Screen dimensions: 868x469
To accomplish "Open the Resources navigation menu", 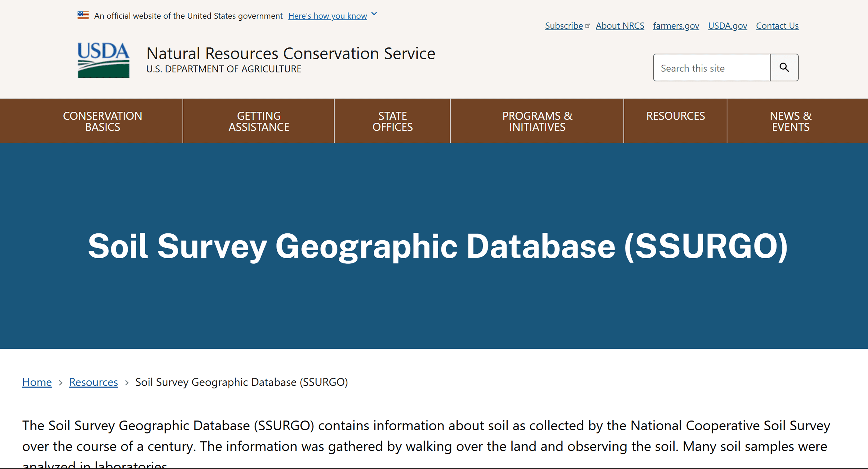I will click(x=675, y=116).
